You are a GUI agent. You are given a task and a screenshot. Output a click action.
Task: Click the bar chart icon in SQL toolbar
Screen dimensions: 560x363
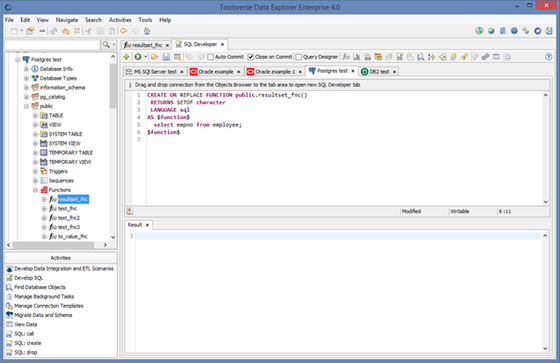click(356, 57)
